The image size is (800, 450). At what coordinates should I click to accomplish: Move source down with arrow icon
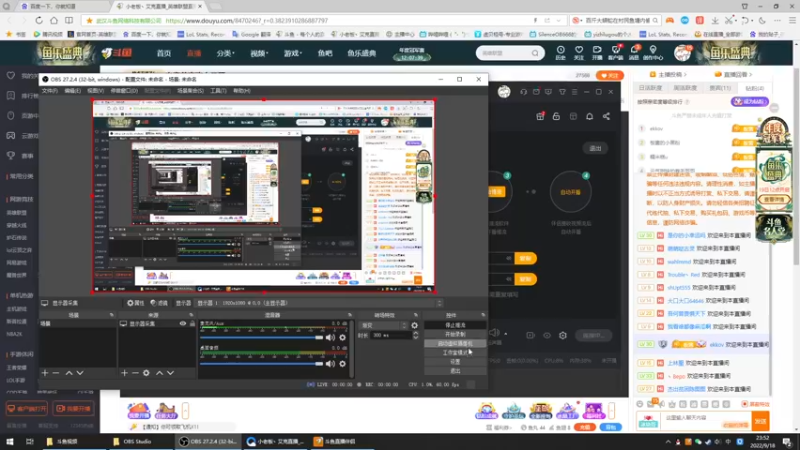coord(170,373)
